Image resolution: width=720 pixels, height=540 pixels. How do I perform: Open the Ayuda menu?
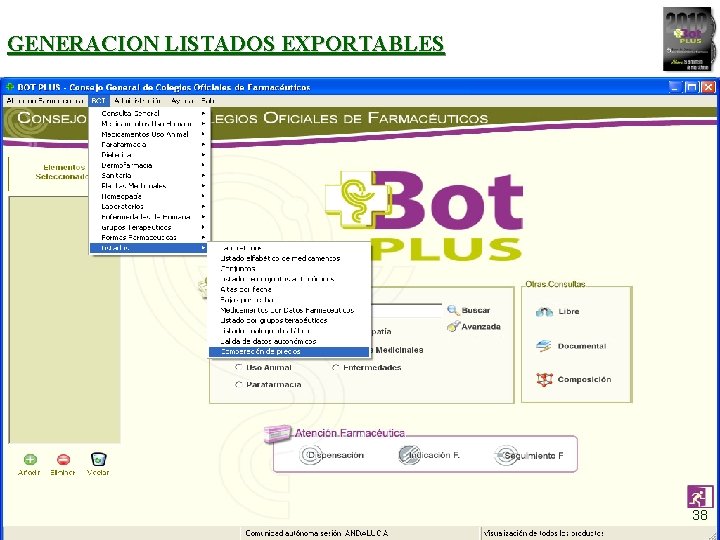tap(181, 101)
